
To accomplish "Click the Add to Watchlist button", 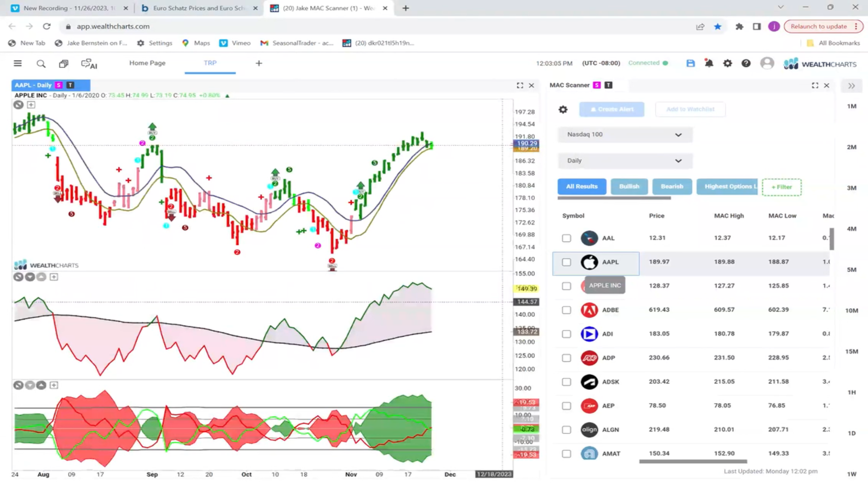I will point(690,109).
